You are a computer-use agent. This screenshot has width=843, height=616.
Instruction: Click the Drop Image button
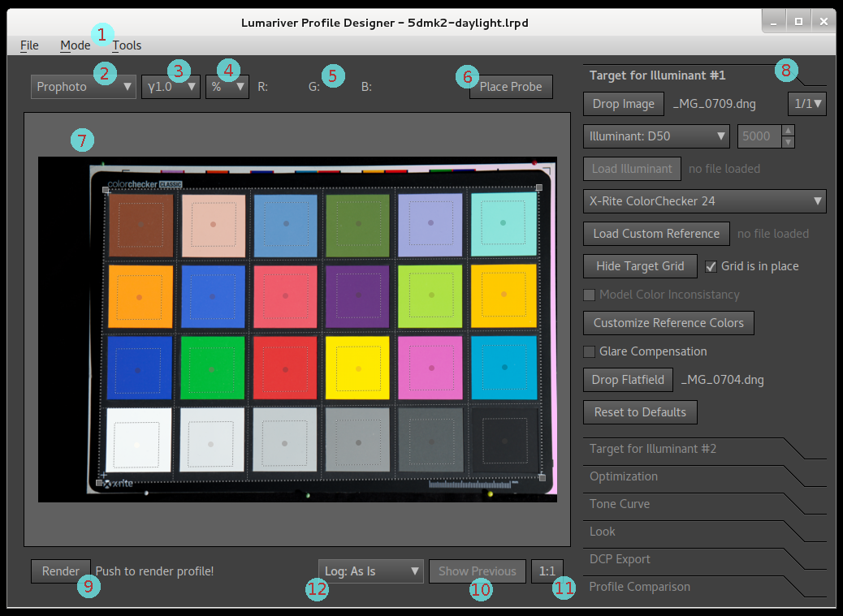[x=624, y=104]
